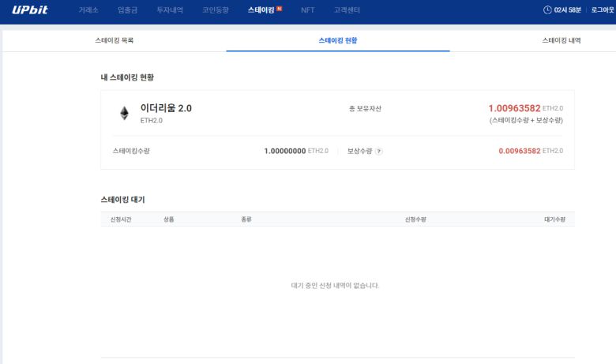Switch to the 스테이킹 내역 tab

[562, 40]
